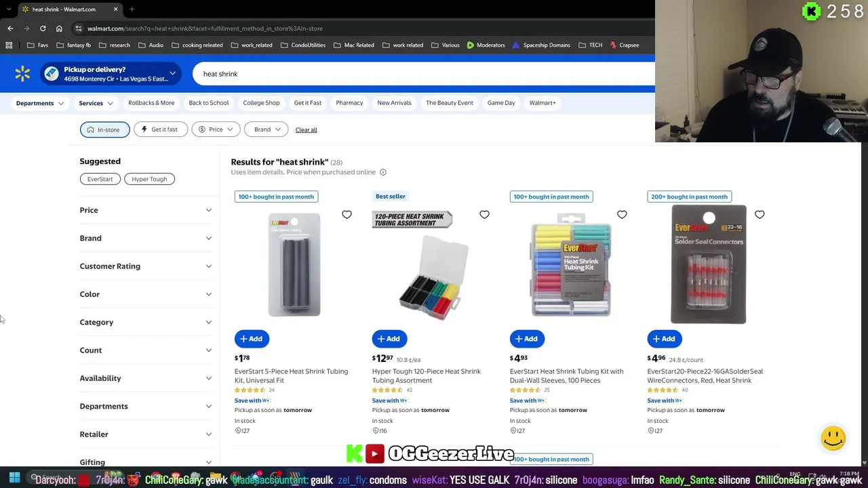Open the Hyper Tough 120-Piece Heat Shrink title

[427, 376]
